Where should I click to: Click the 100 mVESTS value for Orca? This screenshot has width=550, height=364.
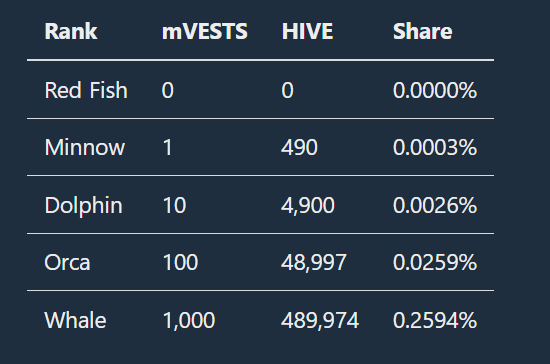(x=180, y=262)
